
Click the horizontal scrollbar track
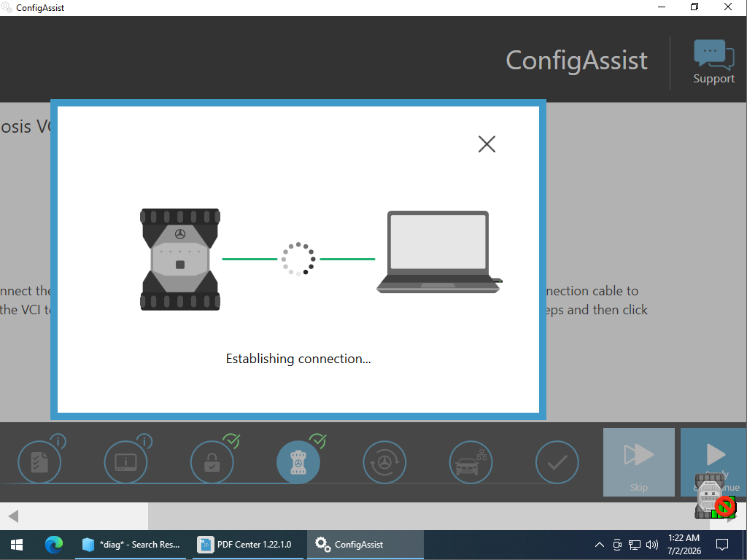click(x=429, y=516)
